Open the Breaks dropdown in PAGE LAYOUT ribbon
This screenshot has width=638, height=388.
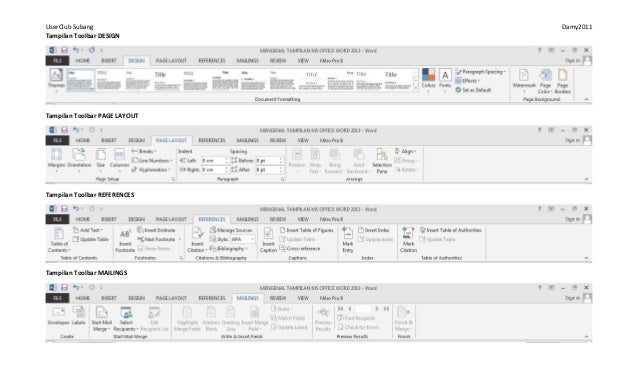click(x=144, y=151)
